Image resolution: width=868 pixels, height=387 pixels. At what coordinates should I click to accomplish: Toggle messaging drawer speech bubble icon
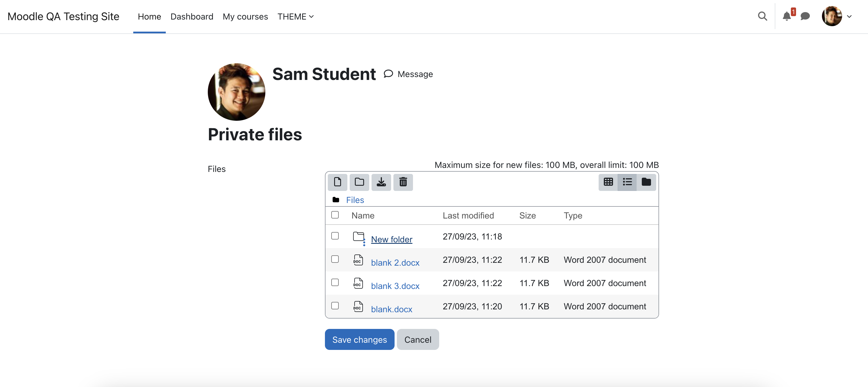[x=805, y=16]
